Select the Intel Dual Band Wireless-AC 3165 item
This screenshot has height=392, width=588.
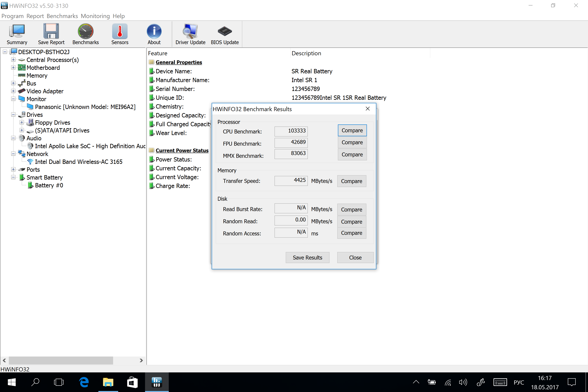click(x=79, y=162)
